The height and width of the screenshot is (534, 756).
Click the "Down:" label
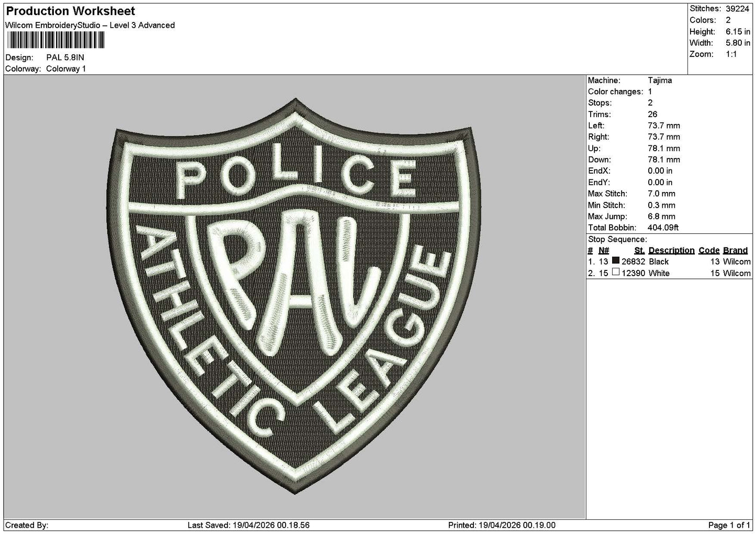pos(600,160)
